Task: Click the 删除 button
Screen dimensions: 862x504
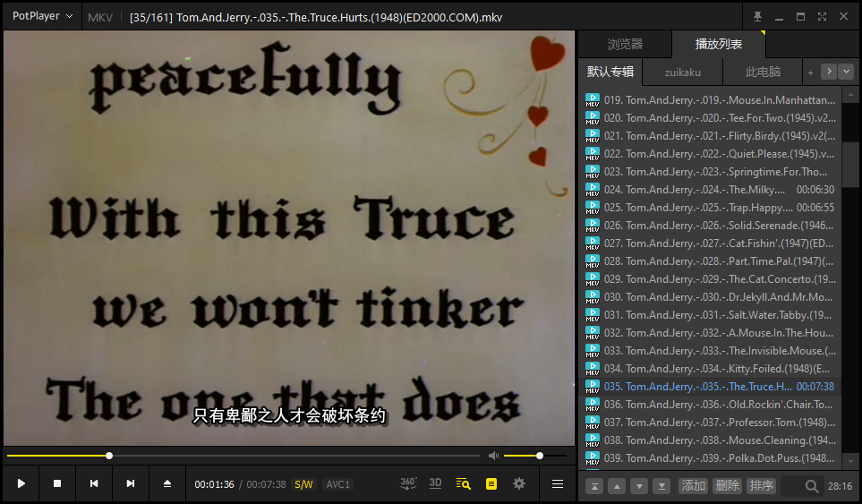Action: coord(728,486)
